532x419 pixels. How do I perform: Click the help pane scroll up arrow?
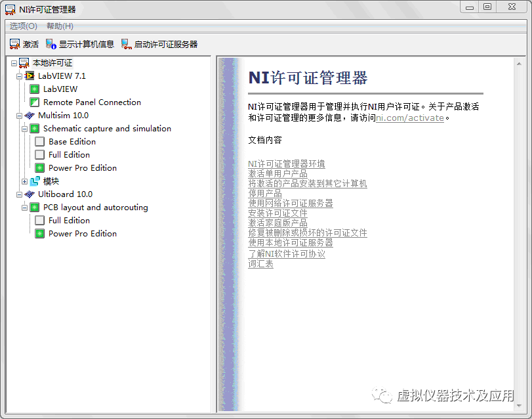519,64
